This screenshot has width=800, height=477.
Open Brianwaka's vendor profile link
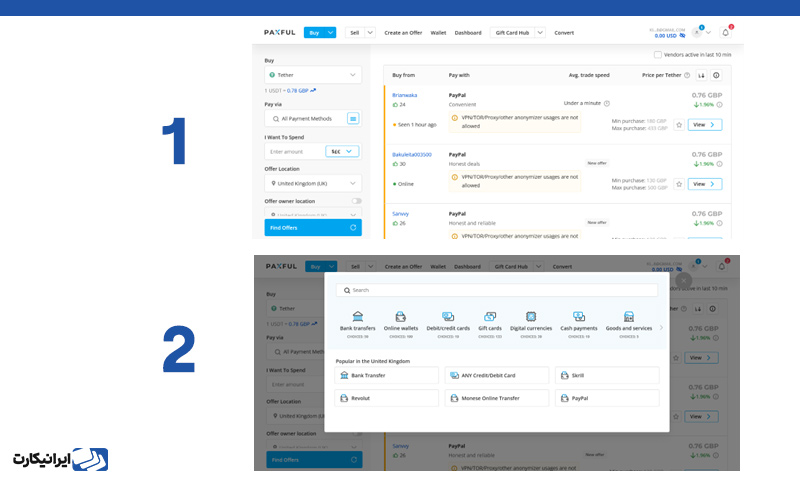pyautogui.click(x=404, y=95)
